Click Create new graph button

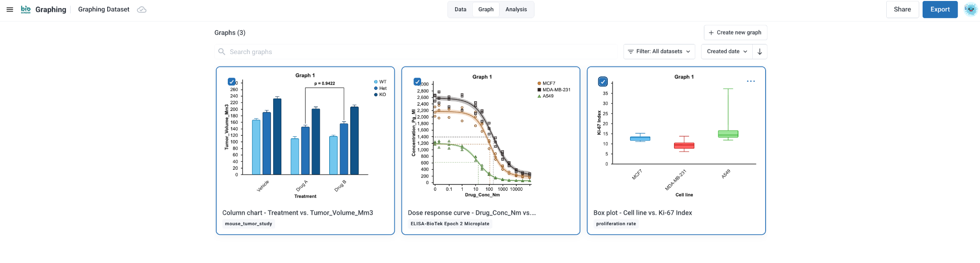(735, 33)
